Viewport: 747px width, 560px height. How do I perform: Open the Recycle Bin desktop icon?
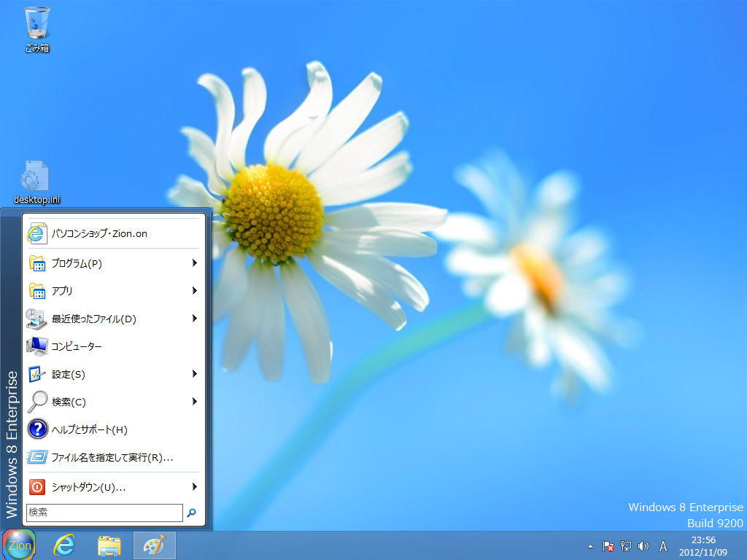coord(37,26)
